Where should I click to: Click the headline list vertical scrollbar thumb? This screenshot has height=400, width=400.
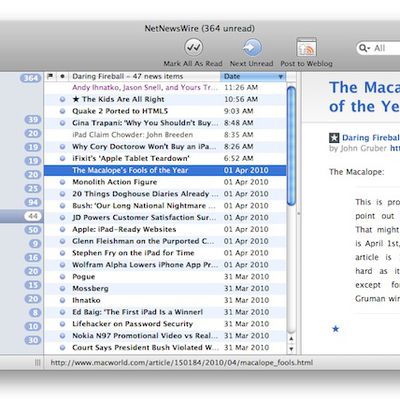coord(291,146)
